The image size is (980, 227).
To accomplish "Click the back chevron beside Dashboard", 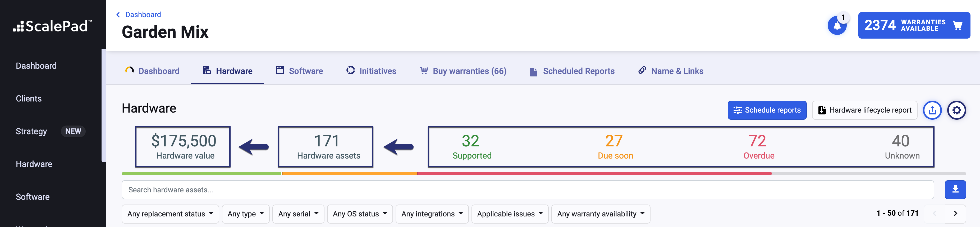I will (x=118, y=15).
